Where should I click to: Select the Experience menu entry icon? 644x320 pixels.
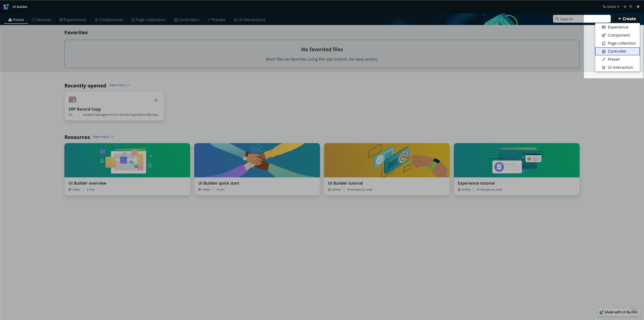coord(604,27)
